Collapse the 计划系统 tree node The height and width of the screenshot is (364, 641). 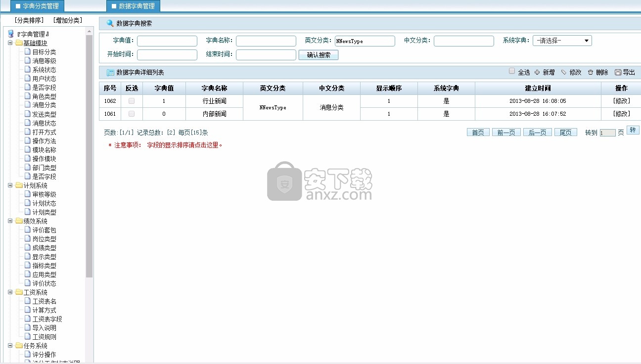coord(10,185)
